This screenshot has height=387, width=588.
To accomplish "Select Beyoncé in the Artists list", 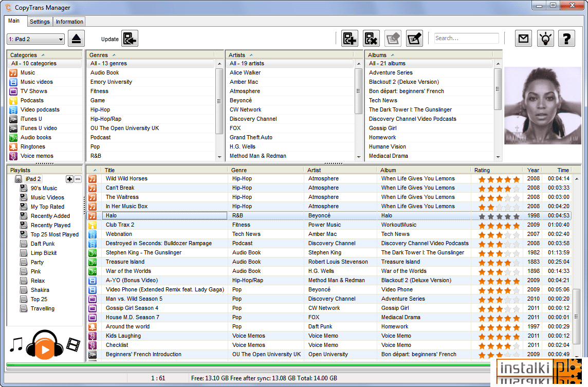I will coord(291,101).
